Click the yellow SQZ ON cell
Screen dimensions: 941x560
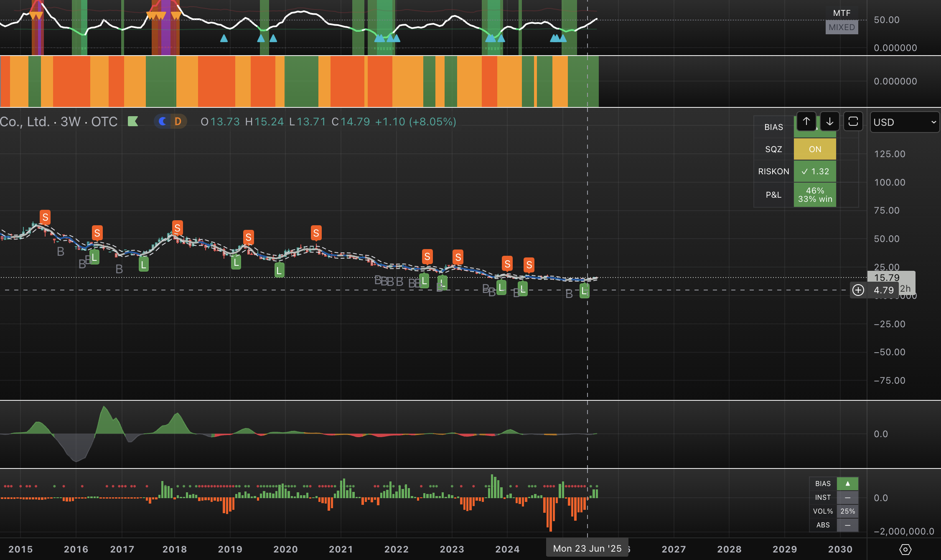click(x=815, y=149)
